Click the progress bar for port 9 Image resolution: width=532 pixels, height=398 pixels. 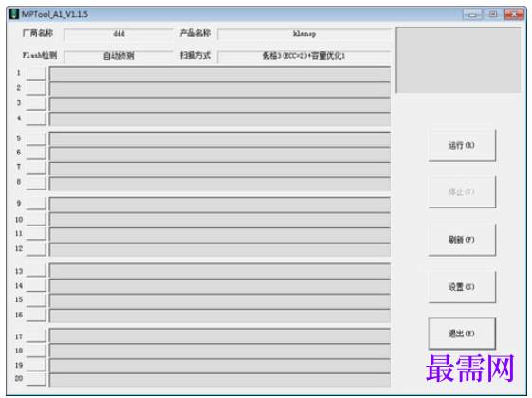coord(219,205)
